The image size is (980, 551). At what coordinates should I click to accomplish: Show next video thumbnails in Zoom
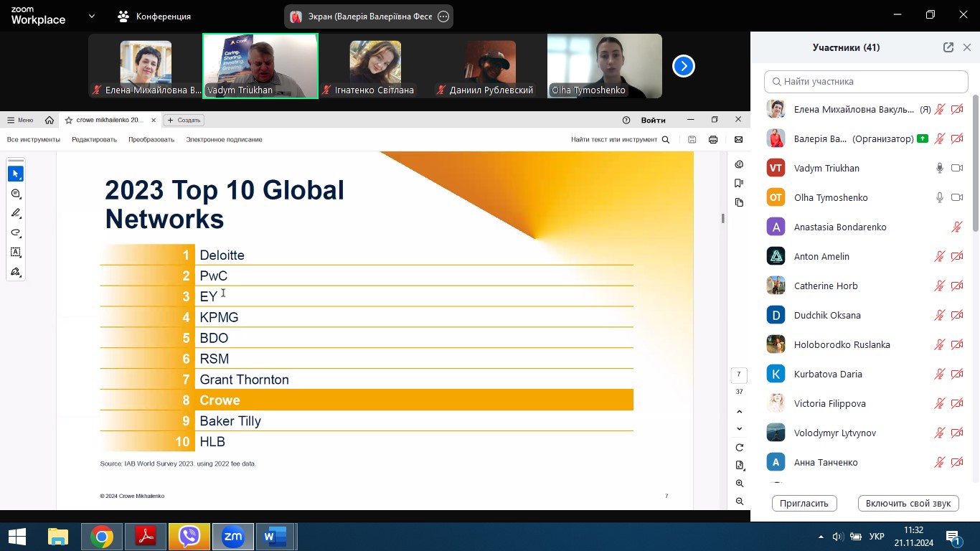(x=684, y=66)
